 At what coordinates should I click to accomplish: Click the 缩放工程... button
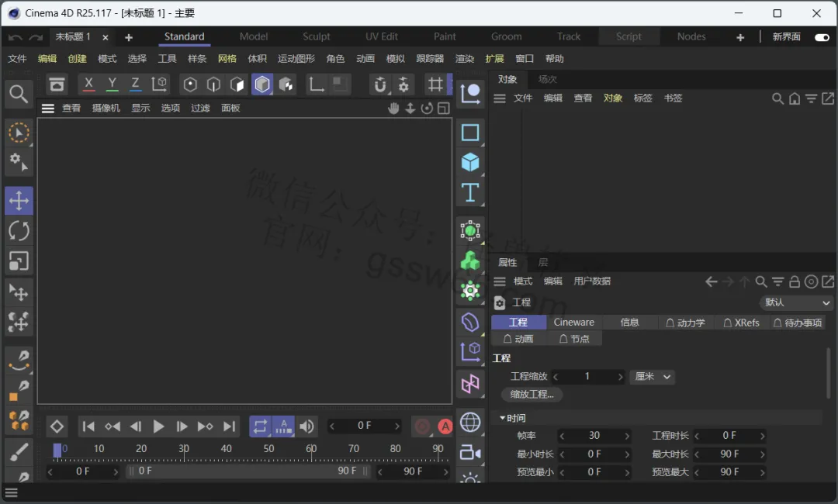532,395
